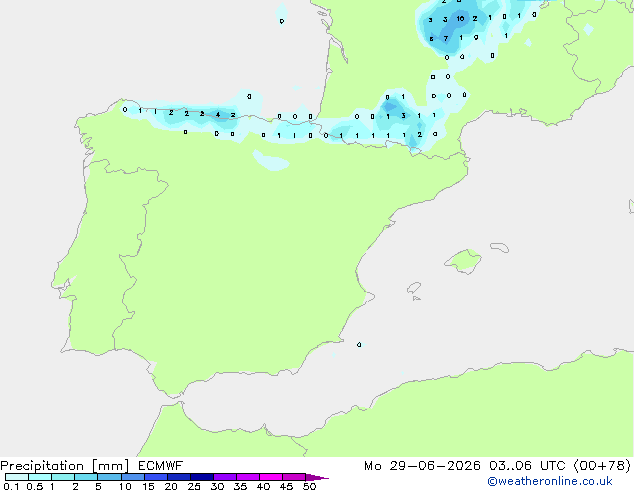Viewport: 634px width, 490px height.
Task: Click the weatheronline.co.uk copyright link
Action: (549, 481)
